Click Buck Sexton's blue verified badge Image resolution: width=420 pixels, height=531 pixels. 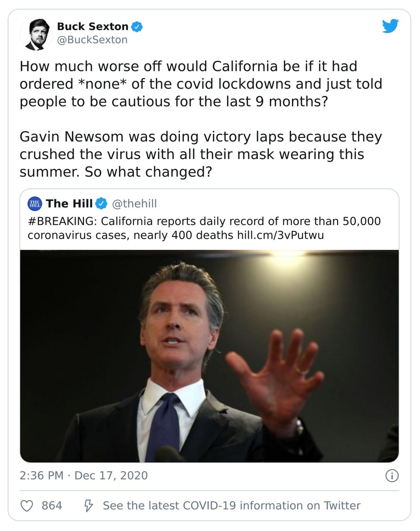(136, 26)
